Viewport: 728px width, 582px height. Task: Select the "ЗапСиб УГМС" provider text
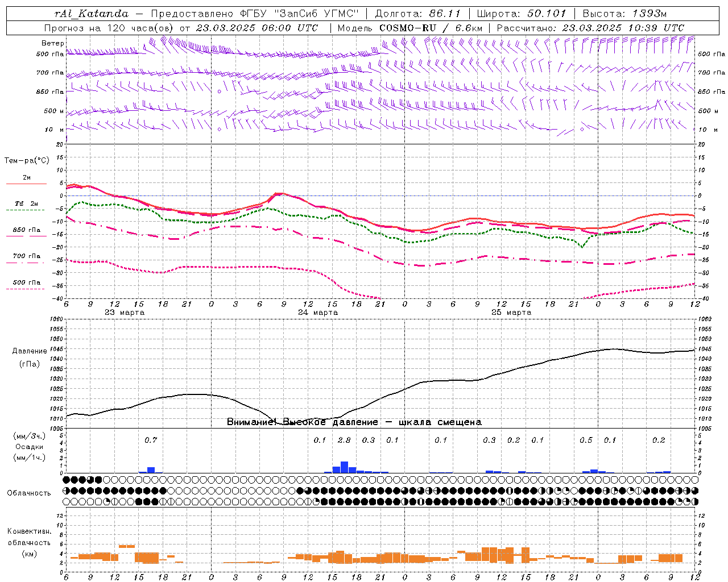coord(316,14)
